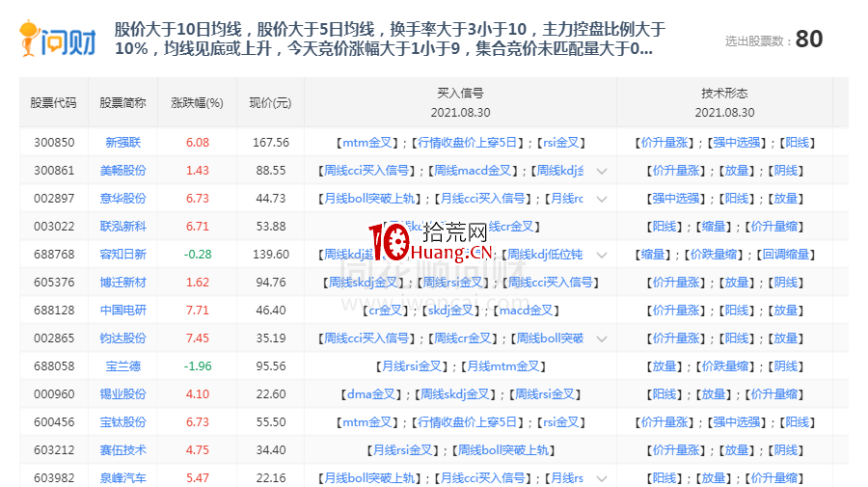Expand buy signals for 泉峰汽车 row
868x487 pixels.
click(602, 478)
